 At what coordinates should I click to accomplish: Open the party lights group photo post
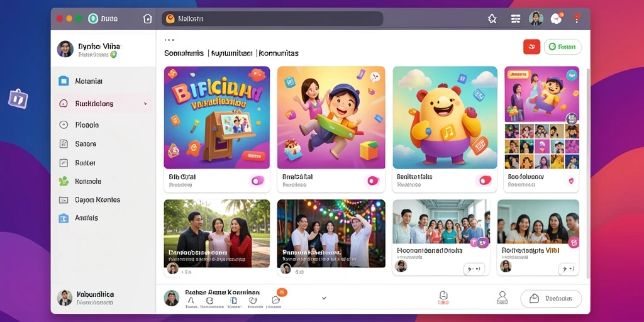(x=331, y=233)
